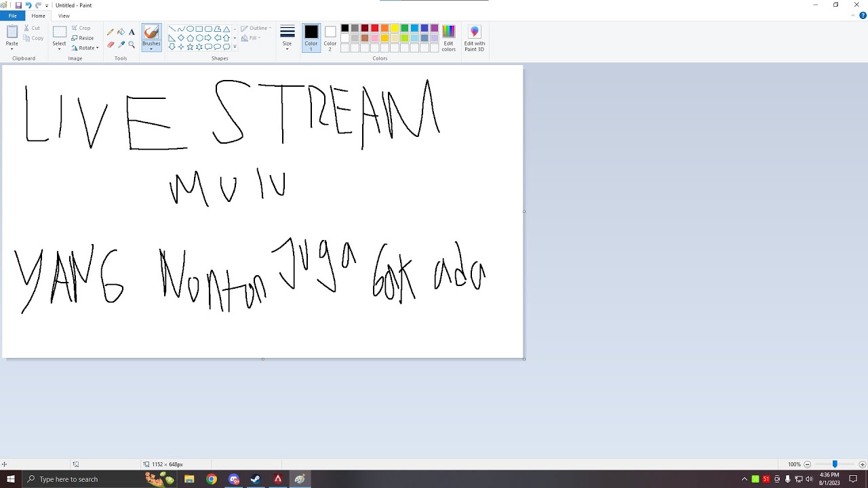This screenshot has width=868, height=488.
Task: Click the Undo arrow in title bar
Action: point(28,5)
